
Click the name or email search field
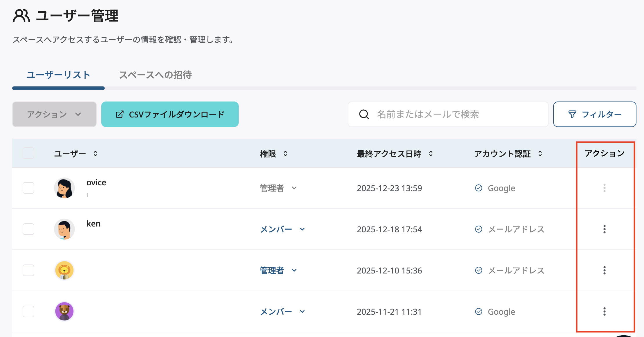point(450,114)
